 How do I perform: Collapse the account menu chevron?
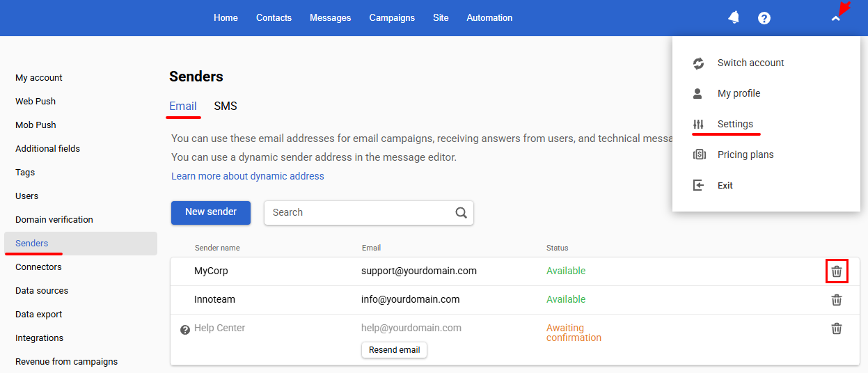836,19
